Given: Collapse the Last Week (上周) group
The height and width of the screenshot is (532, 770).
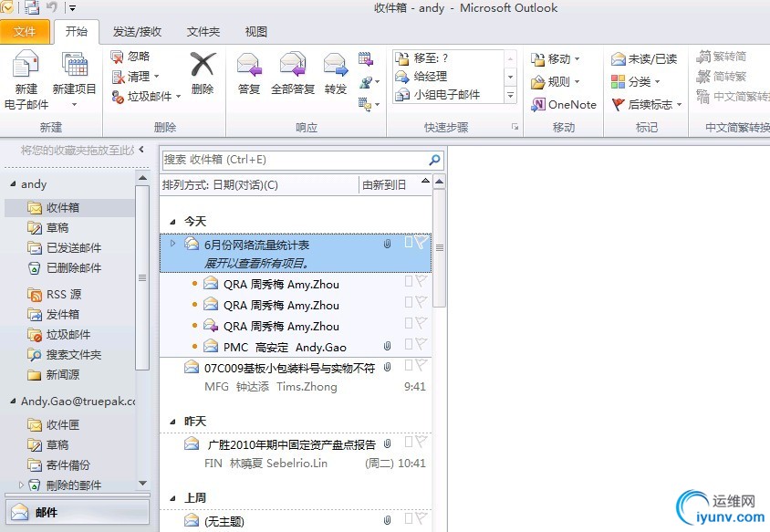Looking at the screenshot, I should coord(172,498).
